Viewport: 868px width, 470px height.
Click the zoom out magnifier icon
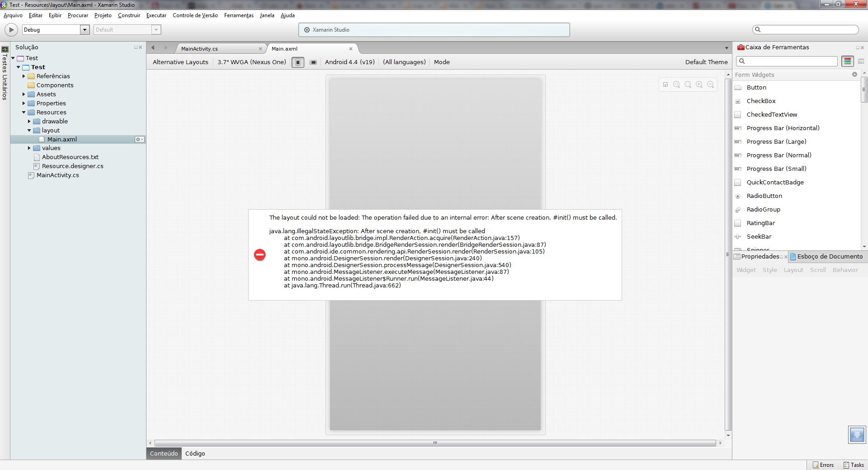pyautogui.click(x=711, y=85)
